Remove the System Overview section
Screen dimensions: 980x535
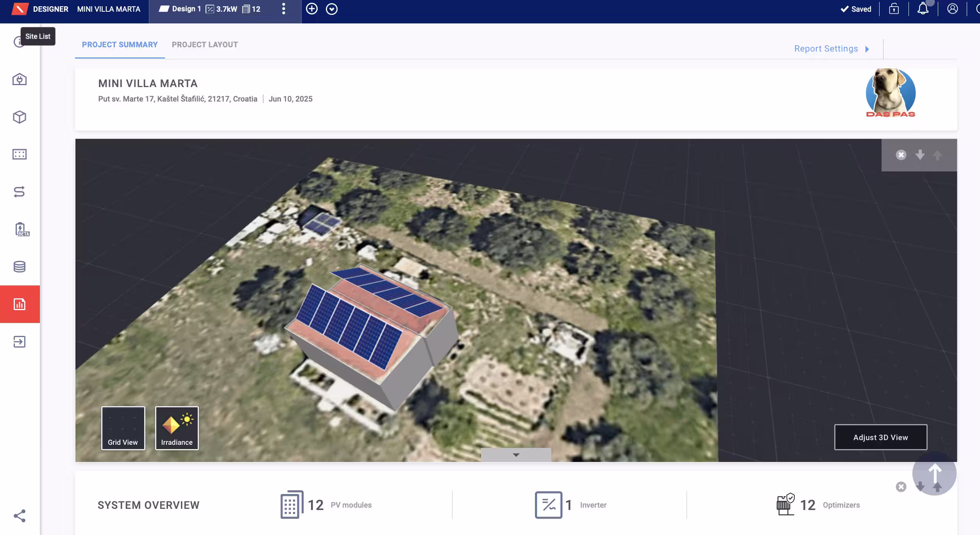[x=901, y=487]
